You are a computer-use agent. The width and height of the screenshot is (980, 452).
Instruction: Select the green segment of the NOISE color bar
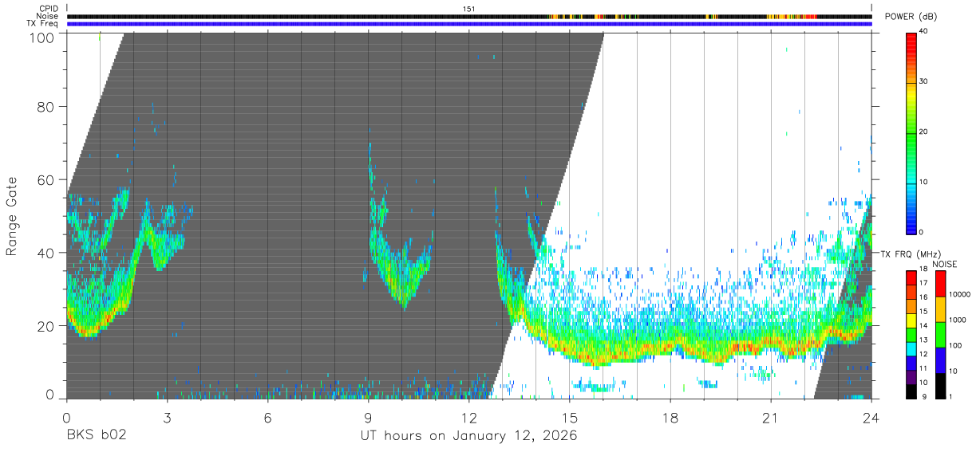940,334
